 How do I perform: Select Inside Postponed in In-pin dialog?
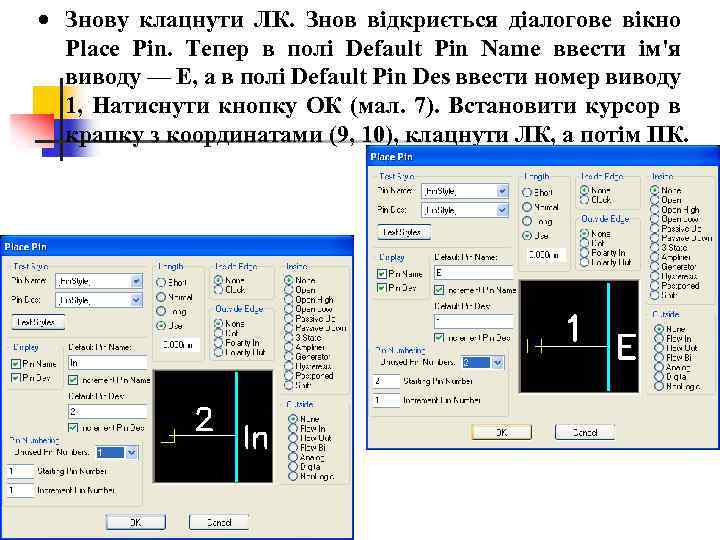click(289, 376)
